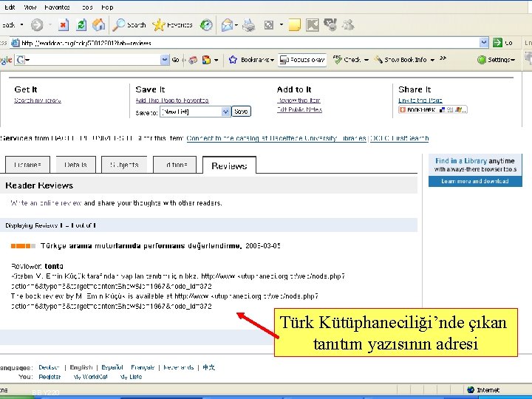Select the Reviews tab
The image size is (532, 399).
tap(229, 166)
